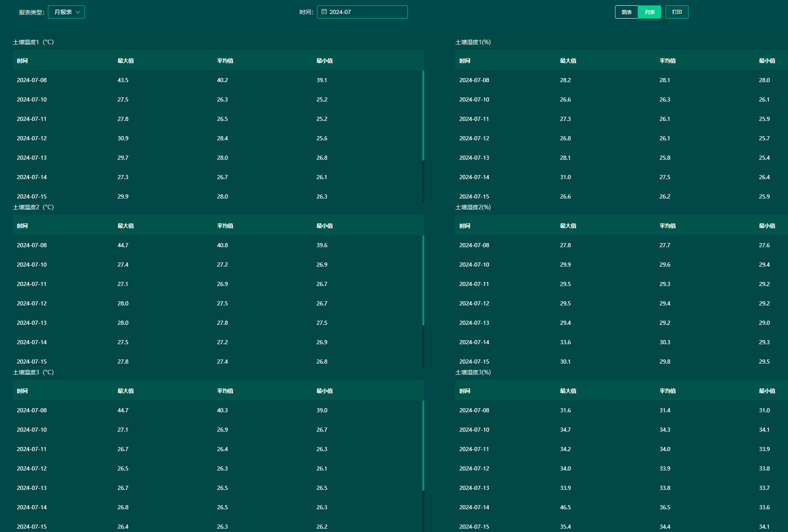The image size is (788, 532).
Task: Select the 33.6 max value in 土壤湿度2
Action: 565,342
